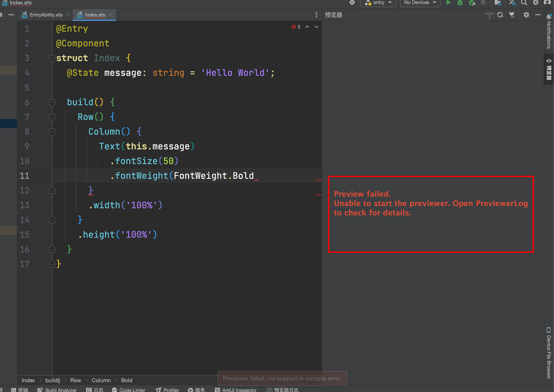Viewport: 554px width, 392px height.
Task: Click the translate language icon
Action: click(512, 3)
